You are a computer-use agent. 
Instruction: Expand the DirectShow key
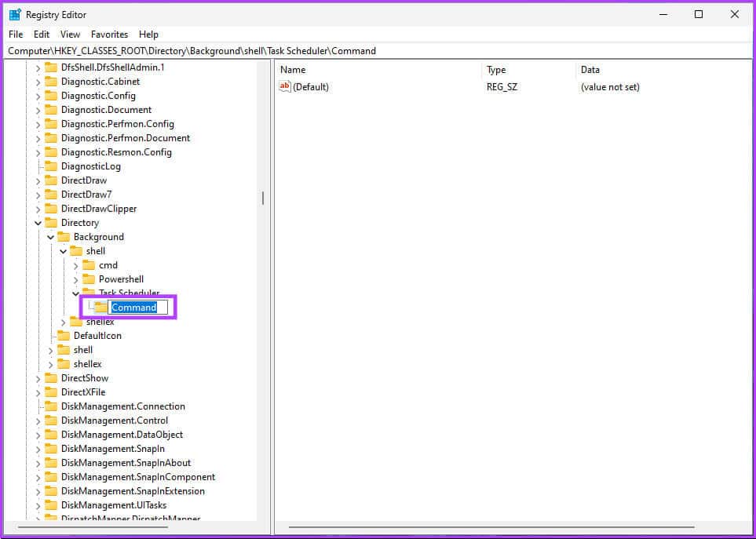(x=38, y=379)
